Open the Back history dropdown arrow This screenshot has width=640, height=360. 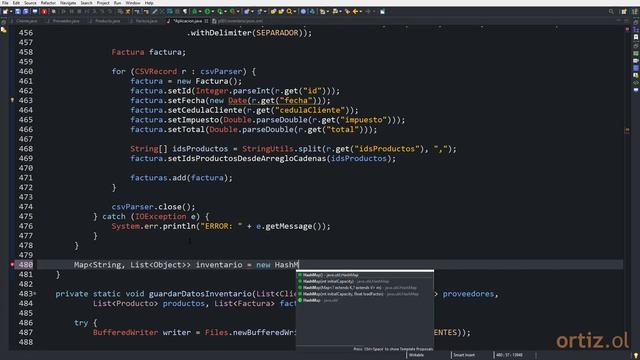tap(361, 11)
